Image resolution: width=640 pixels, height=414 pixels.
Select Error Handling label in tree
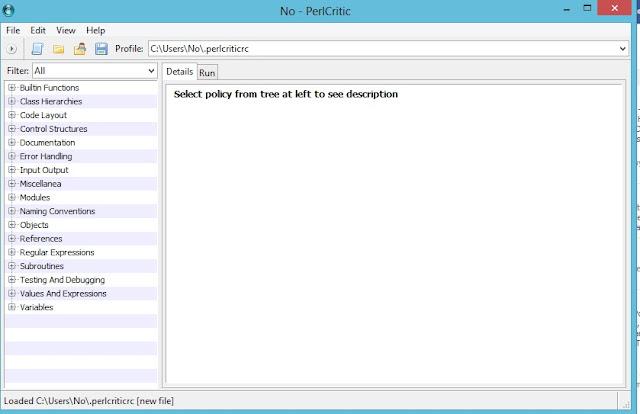click(46, 156)
